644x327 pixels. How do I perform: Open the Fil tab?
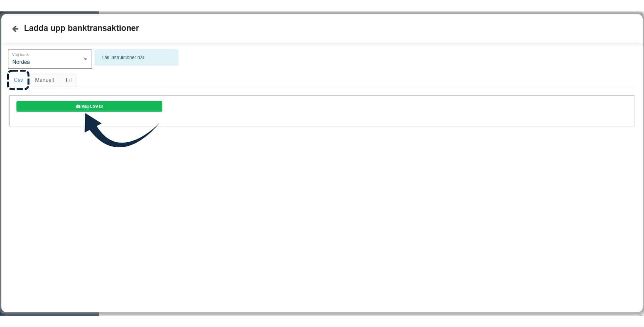pos(69,80)
